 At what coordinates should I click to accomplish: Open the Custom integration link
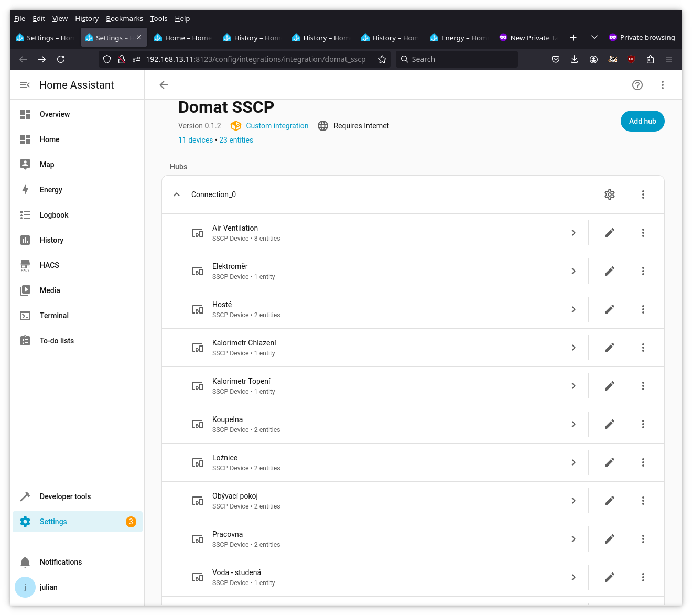tap(277, 126)
